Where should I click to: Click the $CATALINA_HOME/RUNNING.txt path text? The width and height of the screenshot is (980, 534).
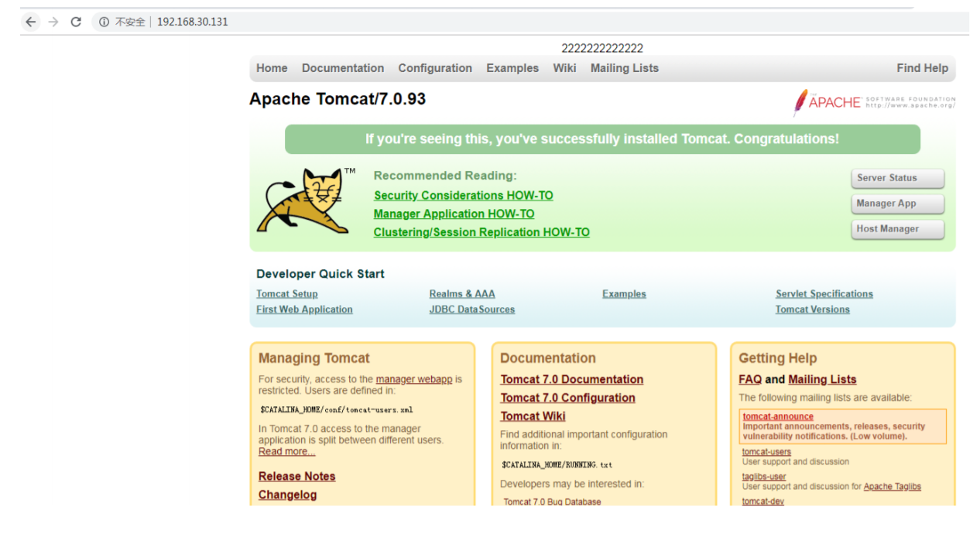coord(557,465)
